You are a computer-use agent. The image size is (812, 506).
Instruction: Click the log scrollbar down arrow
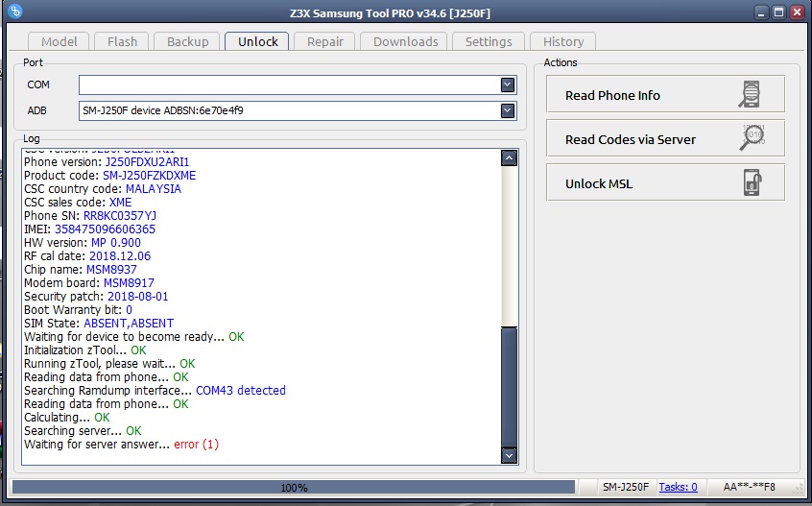point(509,455)
